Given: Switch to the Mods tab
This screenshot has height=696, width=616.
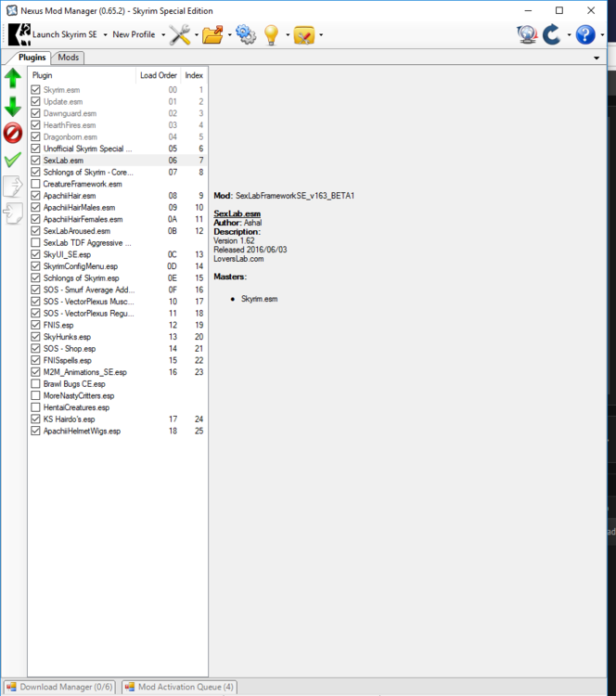Looking at the screenshot, I should coord(68,58).
